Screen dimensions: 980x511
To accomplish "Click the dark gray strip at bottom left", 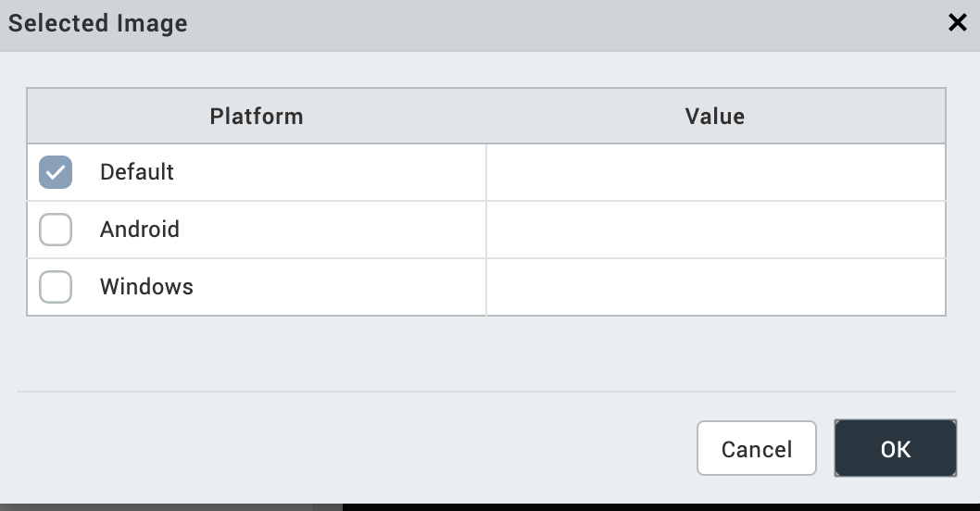I will [167, 507].
